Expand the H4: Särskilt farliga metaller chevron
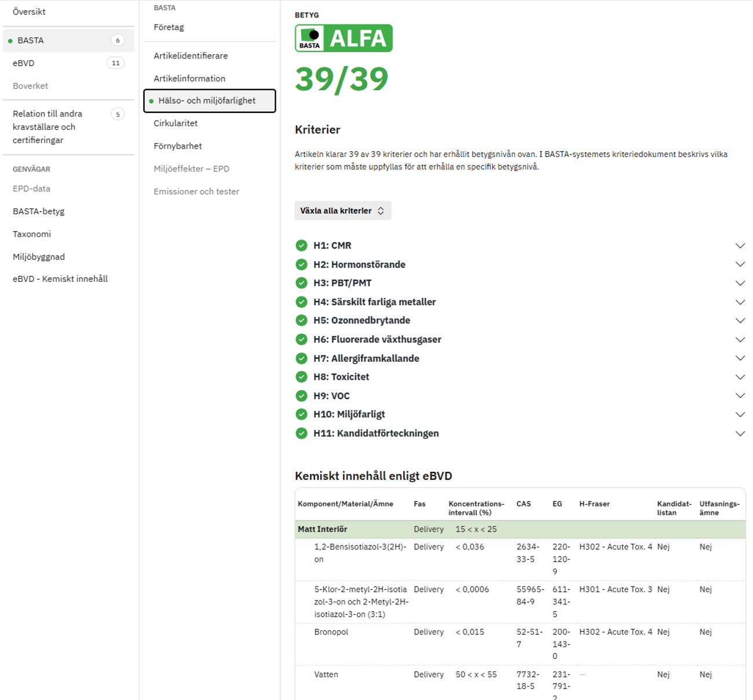Viewport: 753px width, 700px height. pyautogui.click(x=740, y=302)
